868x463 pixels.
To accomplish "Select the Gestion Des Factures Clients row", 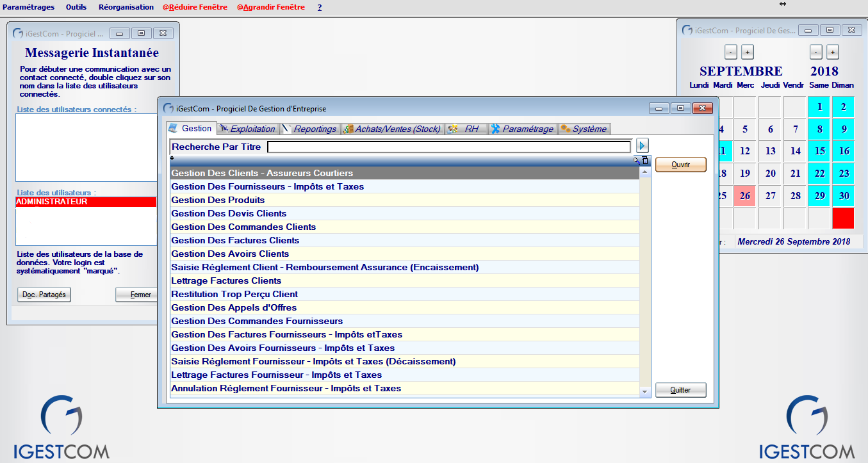I will tap(404, 240).
